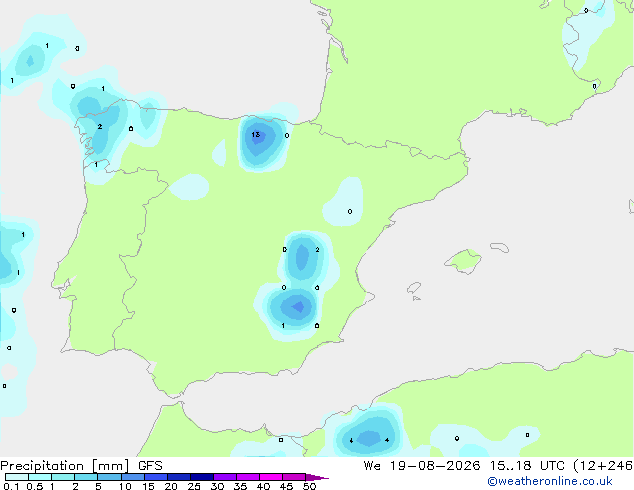Click the 'GFS' model label
The image size is (634, 490).
click(x=150, y=466)
